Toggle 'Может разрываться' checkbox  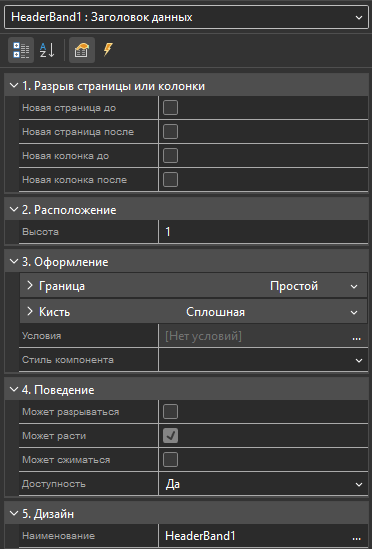click(x=171, y=412)
